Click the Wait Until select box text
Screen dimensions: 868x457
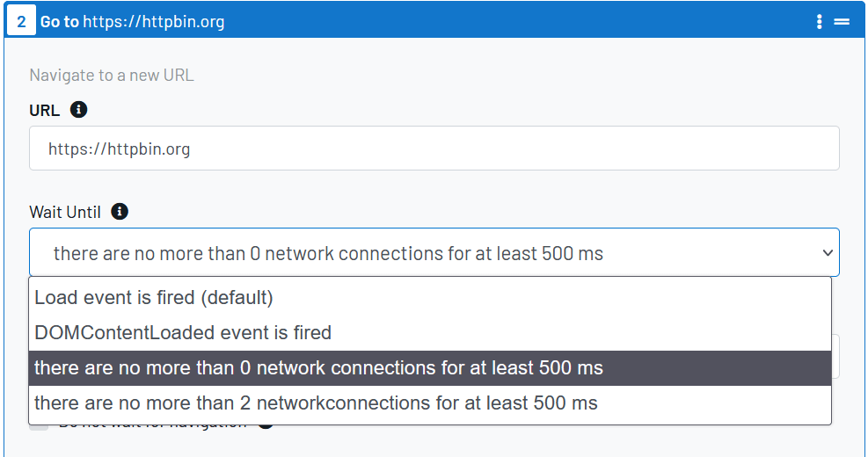(328, 253)
